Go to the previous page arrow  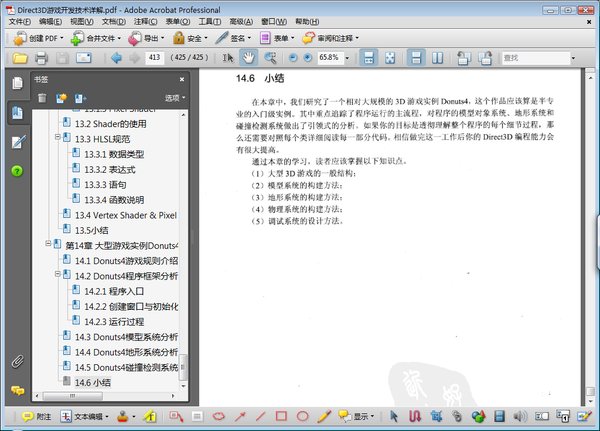(115, 58)
